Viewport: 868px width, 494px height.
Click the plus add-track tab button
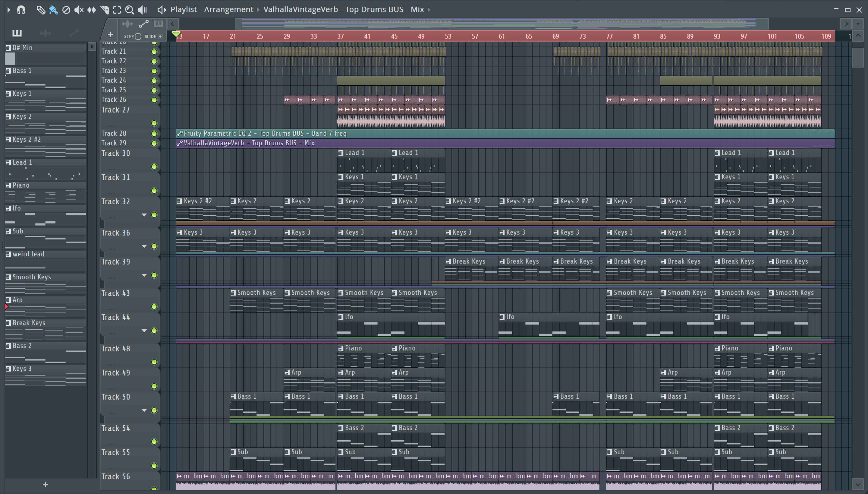click(x=110, y=35)
